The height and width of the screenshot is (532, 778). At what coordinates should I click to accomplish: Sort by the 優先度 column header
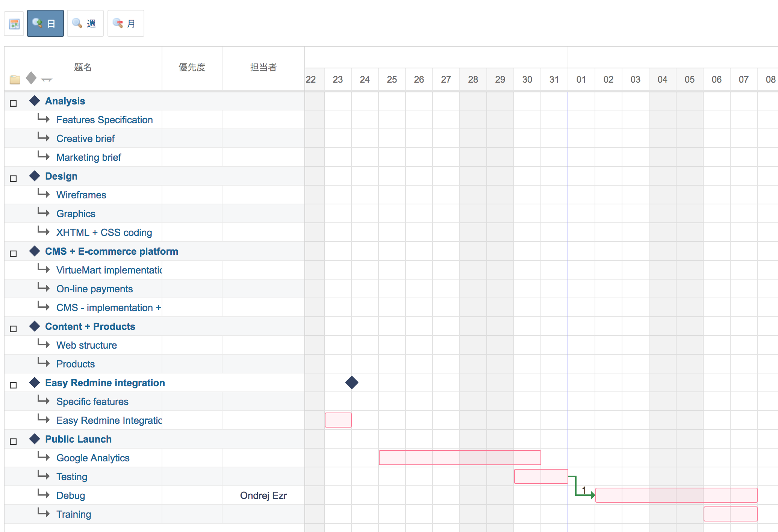192,68
